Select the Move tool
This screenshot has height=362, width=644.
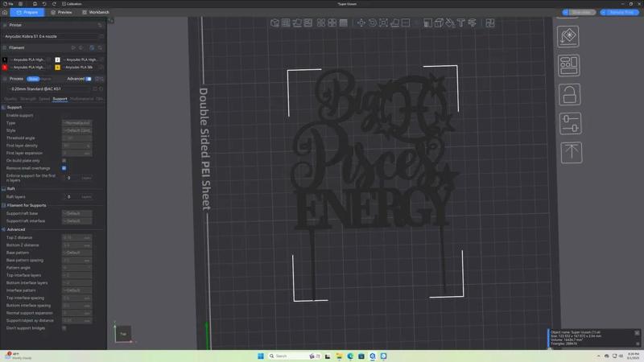tap(361, 23)
